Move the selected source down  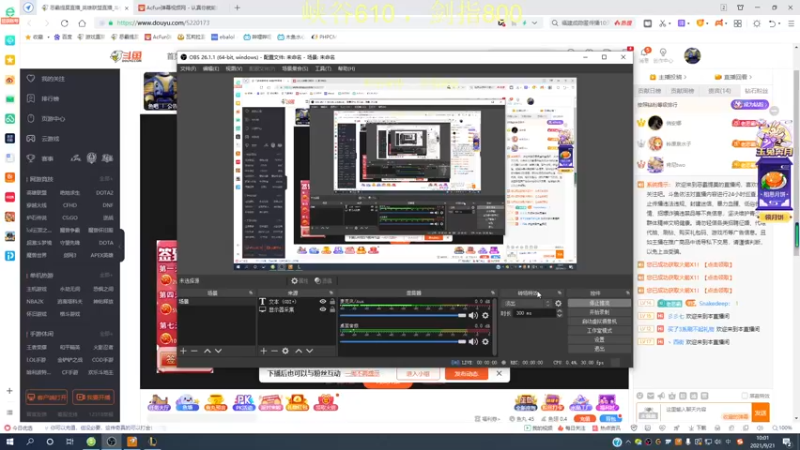click(x=310, y=351)
